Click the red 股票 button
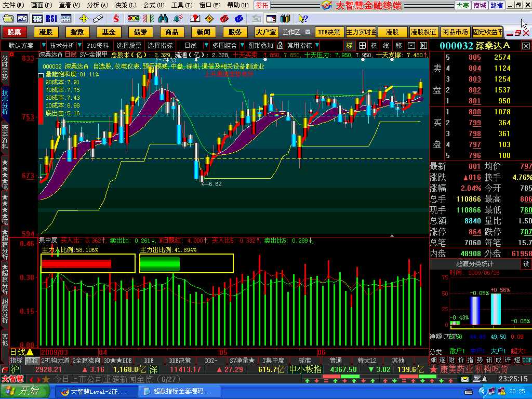 (15, 32)
